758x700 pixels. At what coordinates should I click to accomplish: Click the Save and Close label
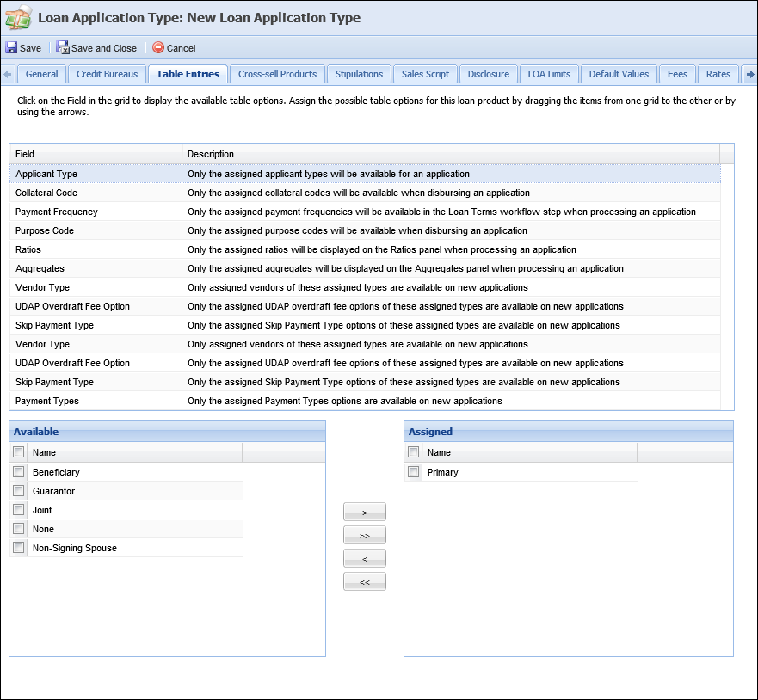104,48
